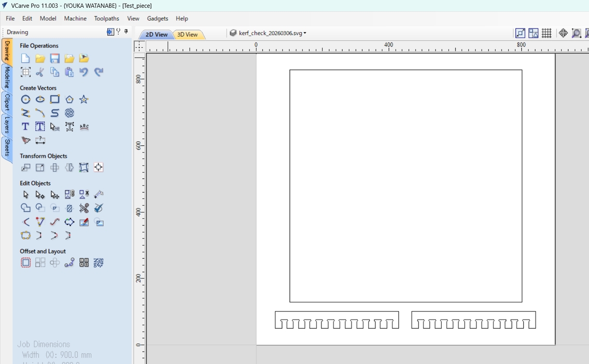
Task: Activate Node Editing mode cursor
Action: click(x=40, y=194)
